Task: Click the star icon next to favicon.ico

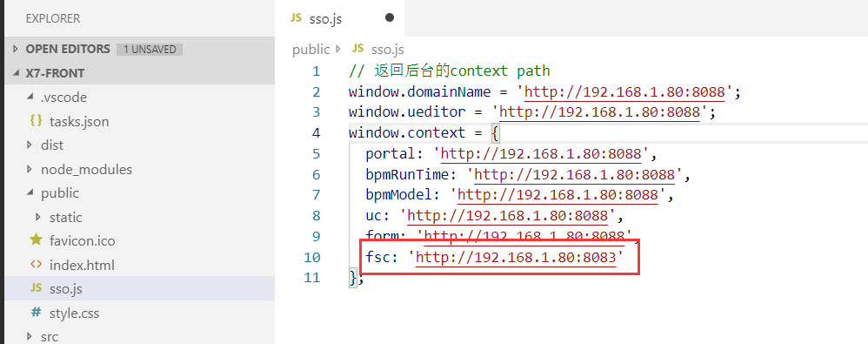Action: tap(36, 240)
